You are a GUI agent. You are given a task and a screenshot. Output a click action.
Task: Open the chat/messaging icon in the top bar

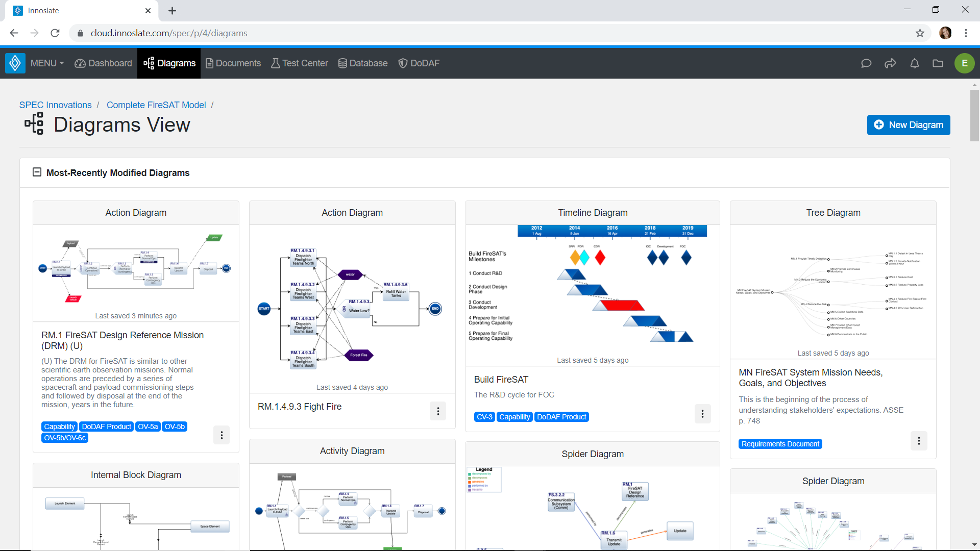pos(866,63)
